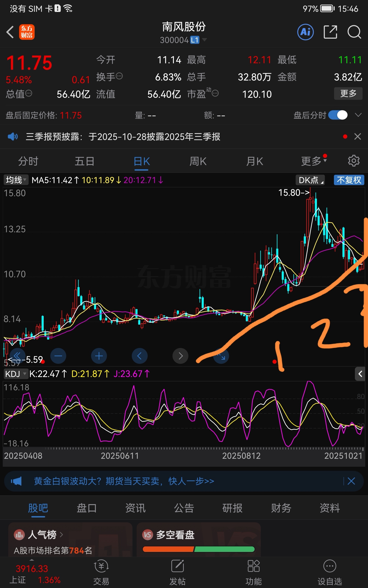Open the 功能 functions icon
This screenshot has width=368, height=588.
pos(254,573)
